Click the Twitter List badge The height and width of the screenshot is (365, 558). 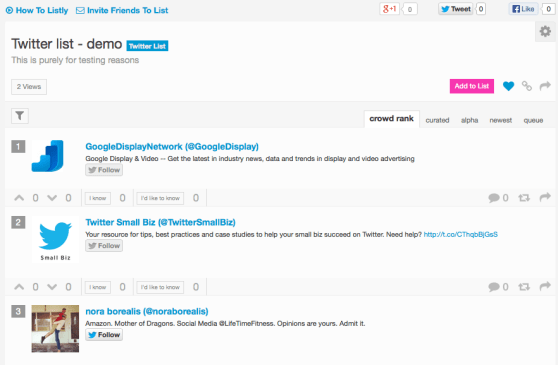(147, 46)
